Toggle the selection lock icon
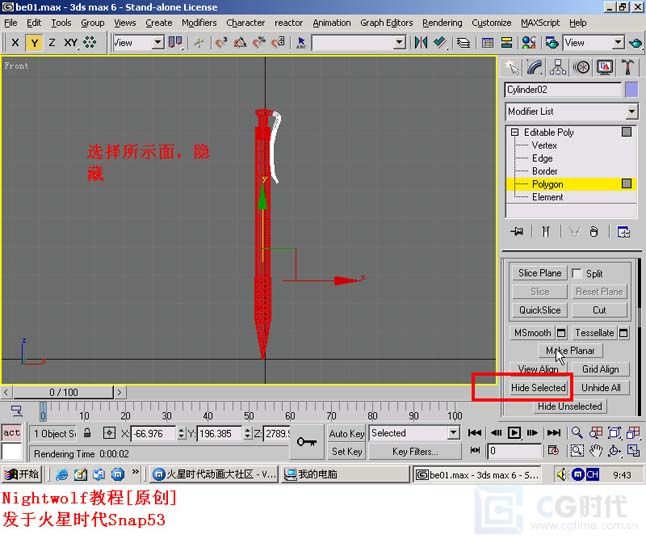Image resolution: width=646 pixels, height=539 pixels. pyautogui.click(x=87, y=433)
